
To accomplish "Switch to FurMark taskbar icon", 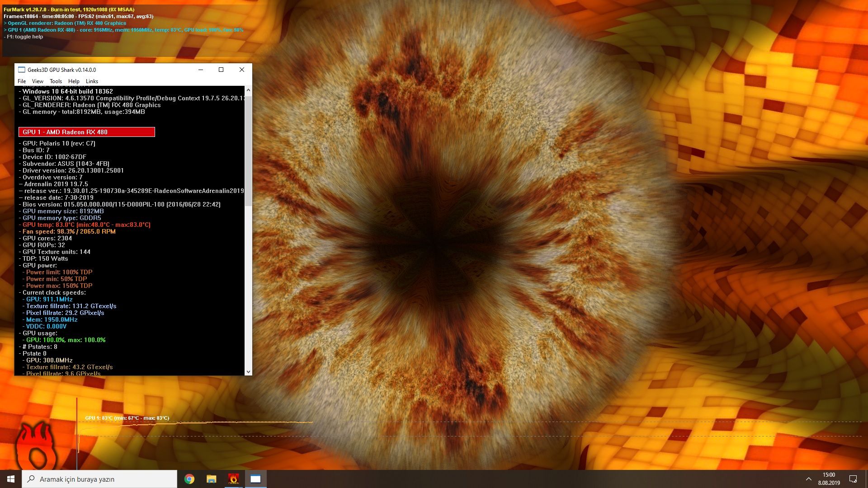I will (x=233, y=479).
